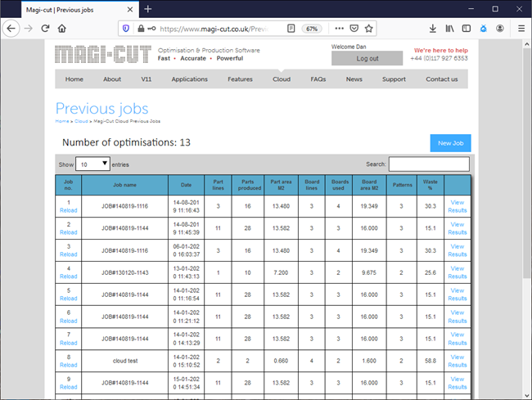Sort the table by Waste % column

(x=430, y=185)
